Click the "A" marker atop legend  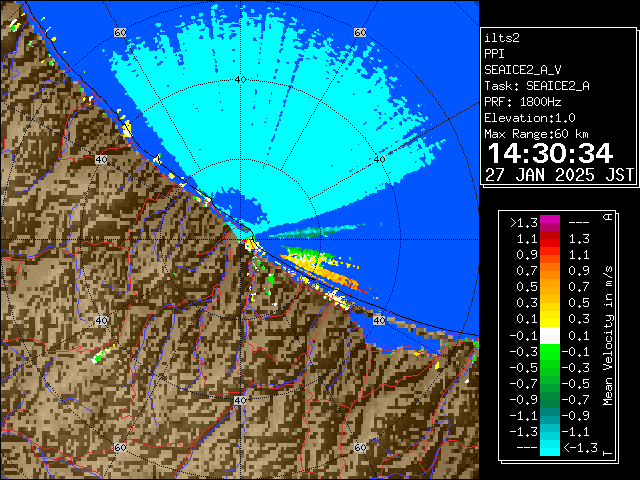coord(608,217)
